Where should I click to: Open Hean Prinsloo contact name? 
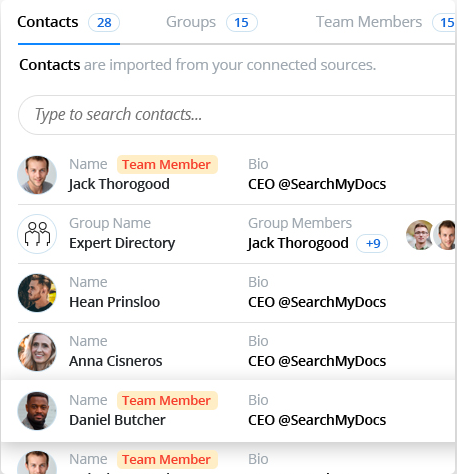pos(115,302)
